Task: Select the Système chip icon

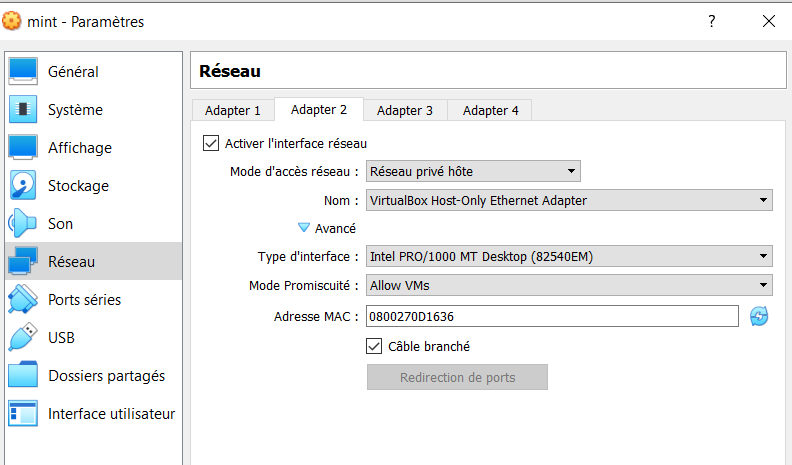Action: pyautogui.click(x=23, y=110)
